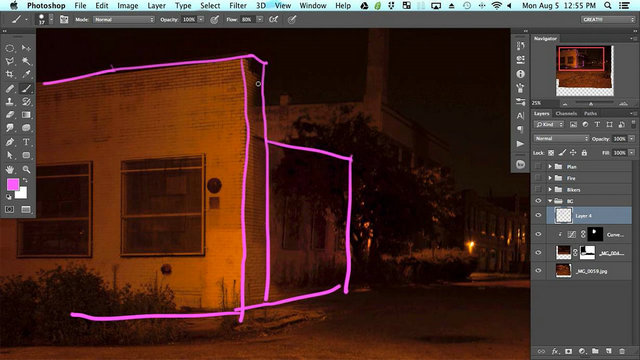Activate the Hand tool
Screen dimensions: 640x360
click(x=9, y=169)
